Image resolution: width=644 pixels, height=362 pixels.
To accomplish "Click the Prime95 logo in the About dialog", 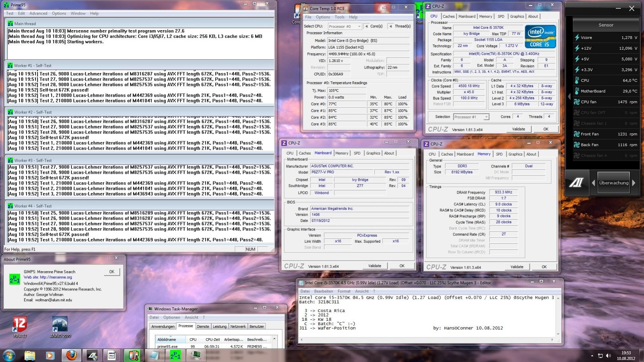I will 15,279.
